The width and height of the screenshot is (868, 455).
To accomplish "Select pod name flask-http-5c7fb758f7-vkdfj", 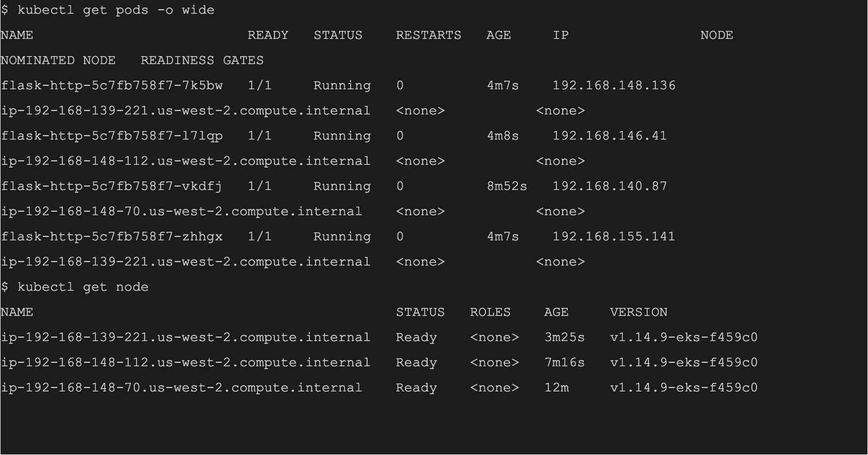I will [112, 187].
